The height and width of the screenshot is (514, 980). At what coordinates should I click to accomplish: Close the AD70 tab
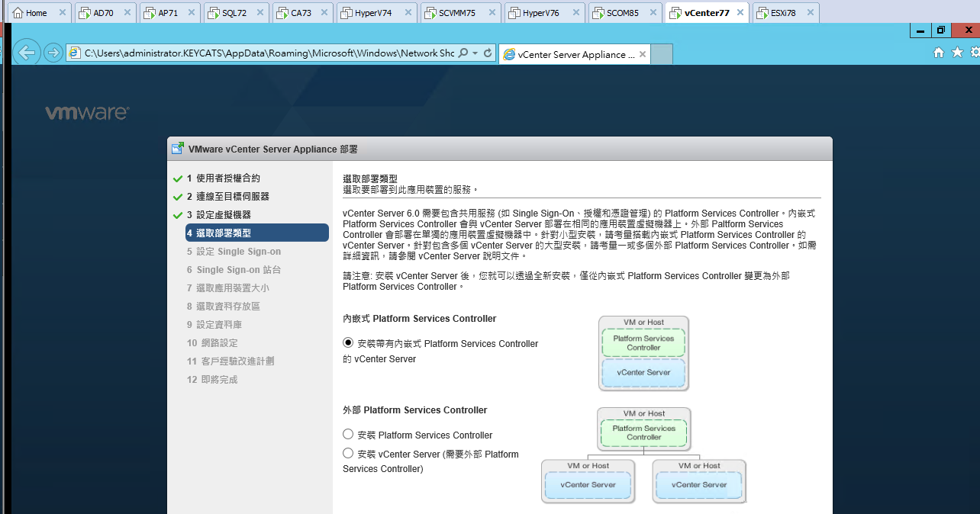(127, 13)
